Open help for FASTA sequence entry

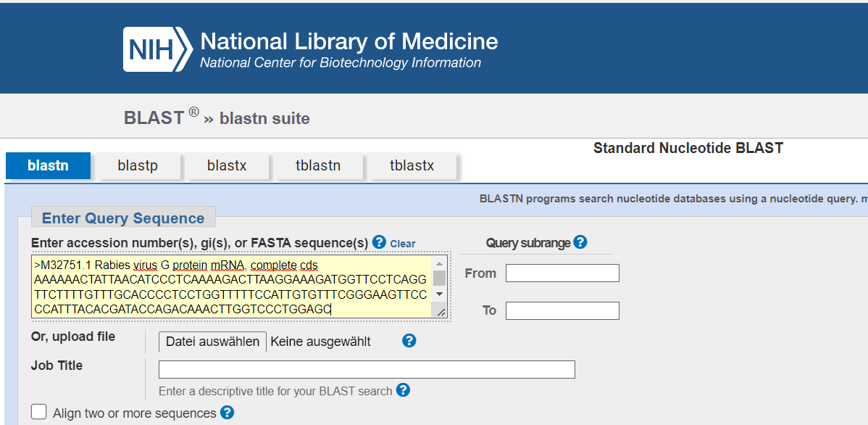pos(378,243)
